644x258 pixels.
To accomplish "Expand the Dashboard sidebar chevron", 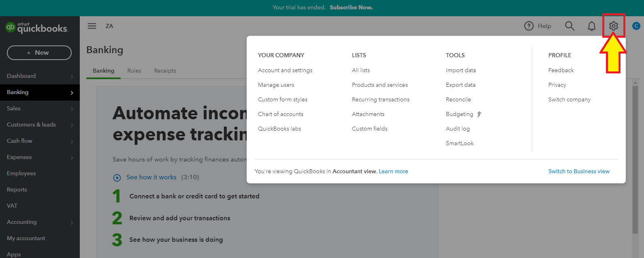I will tap(72, 76).
